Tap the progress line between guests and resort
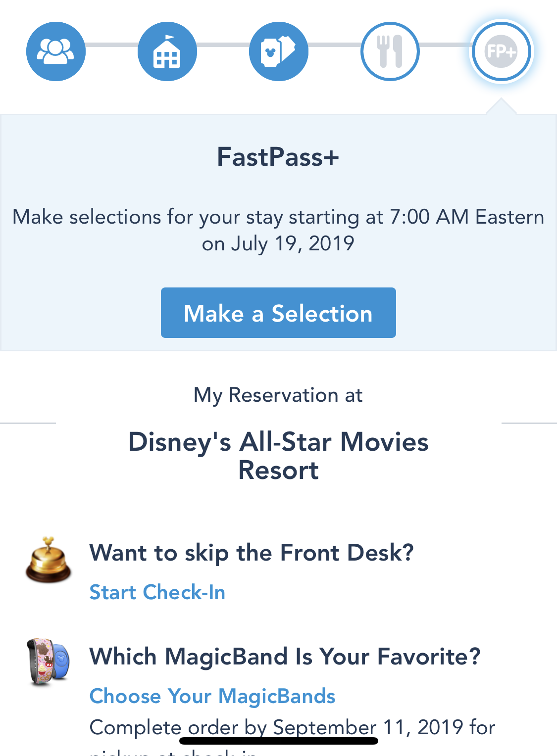 coord(112,45)
